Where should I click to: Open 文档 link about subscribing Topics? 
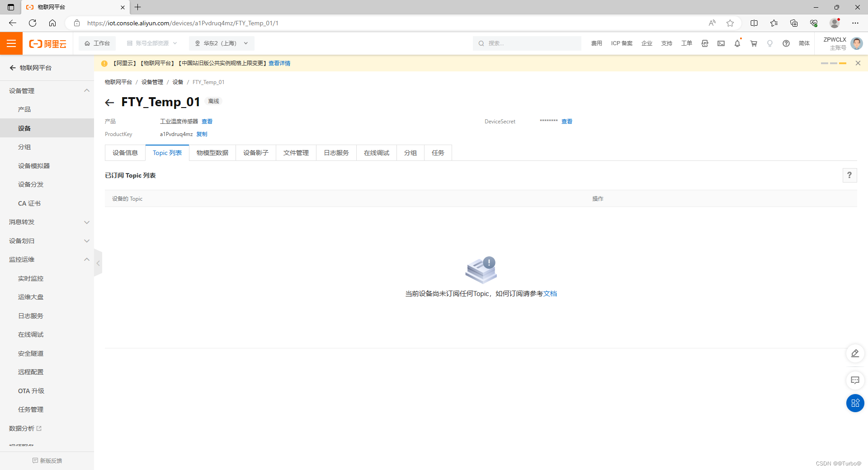pos(550,293)
